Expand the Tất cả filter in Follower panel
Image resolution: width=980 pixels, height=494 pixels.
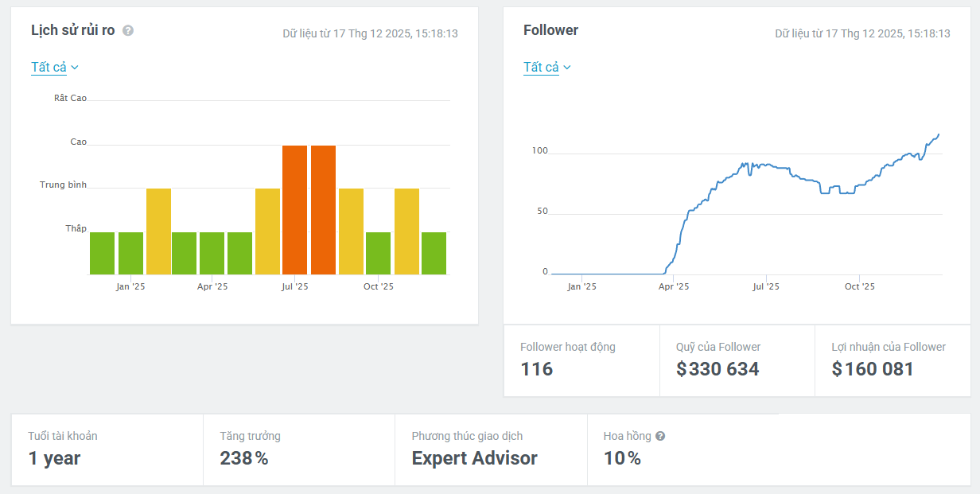[x=546, y=68]
